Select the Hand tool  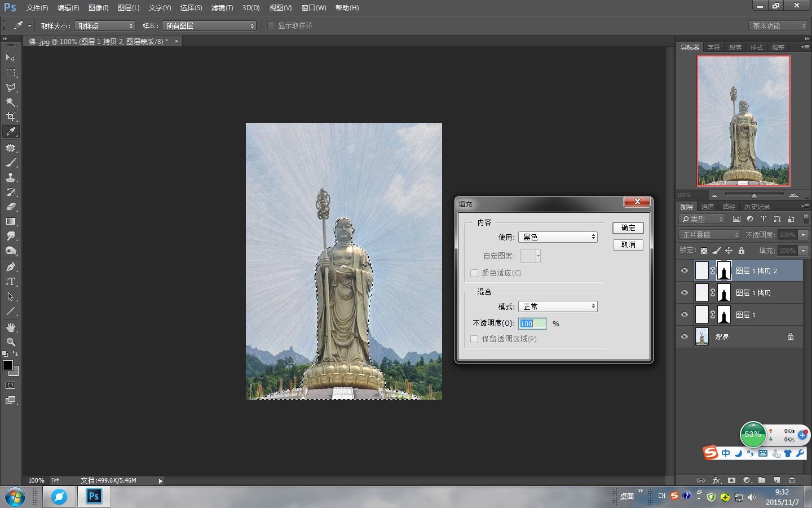11,327
